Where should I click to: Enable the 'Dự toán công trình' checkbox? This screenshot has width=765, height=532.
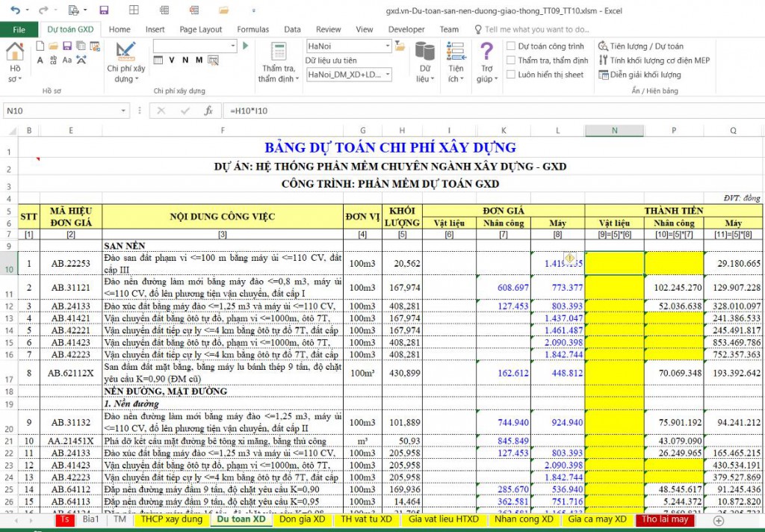click(x=511, y=46)
